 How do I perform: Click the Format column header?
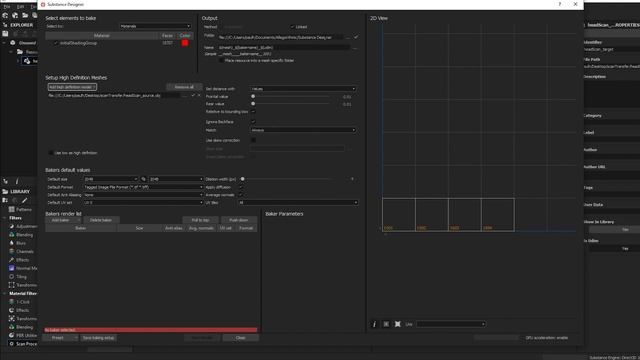246,228
